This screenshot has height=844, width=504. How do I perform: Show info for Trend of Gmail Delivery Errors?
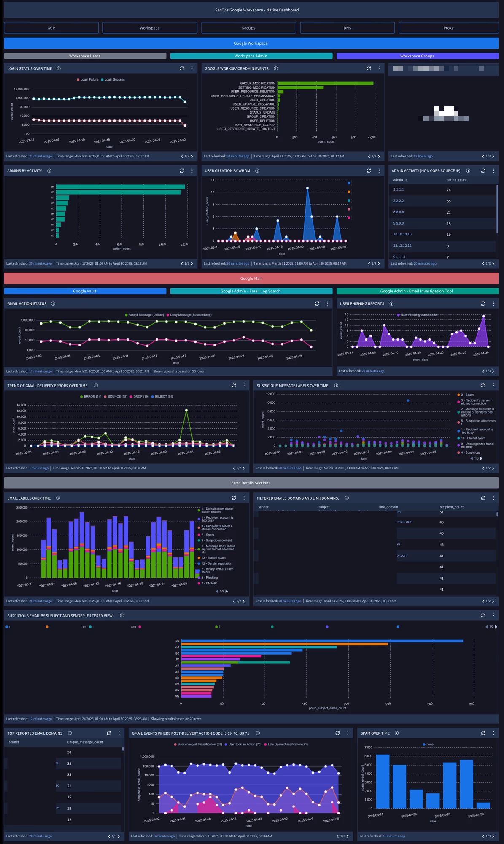coord(96,386)
